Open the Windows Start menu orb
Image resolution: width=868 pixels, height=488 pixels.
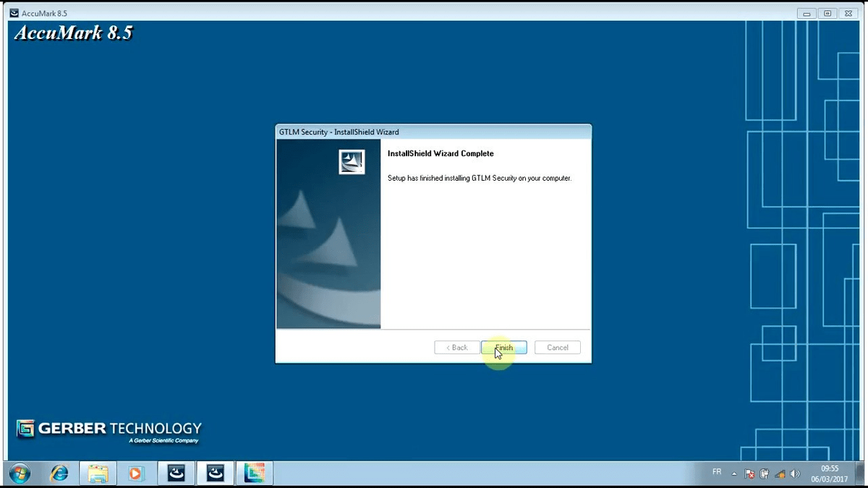tap(20, 473)
